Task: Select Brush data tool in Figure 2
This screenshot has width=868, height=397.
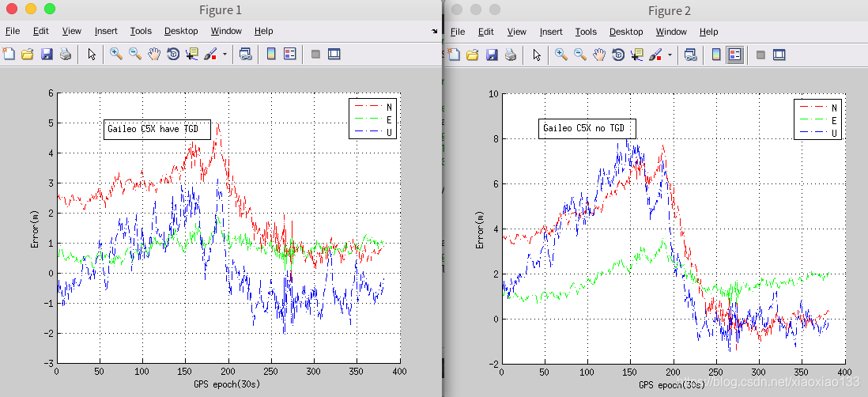Action: (x=655, y=55)
